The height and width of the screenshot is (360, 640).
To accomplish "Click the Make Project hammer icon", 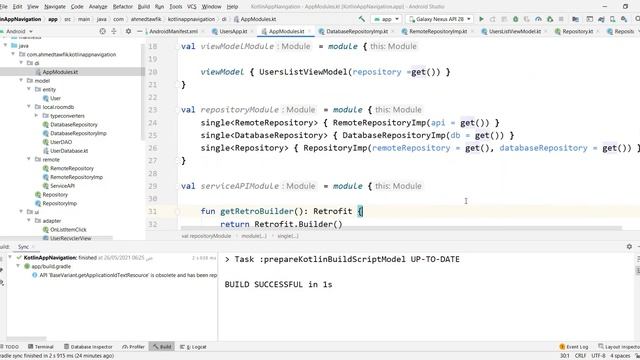I will (x=362, y=19).
